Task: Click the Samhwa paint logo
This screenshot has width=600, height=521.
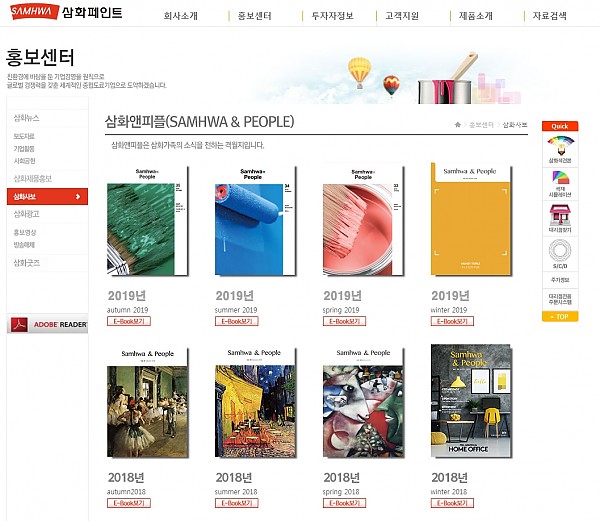Action: [66, 12]
